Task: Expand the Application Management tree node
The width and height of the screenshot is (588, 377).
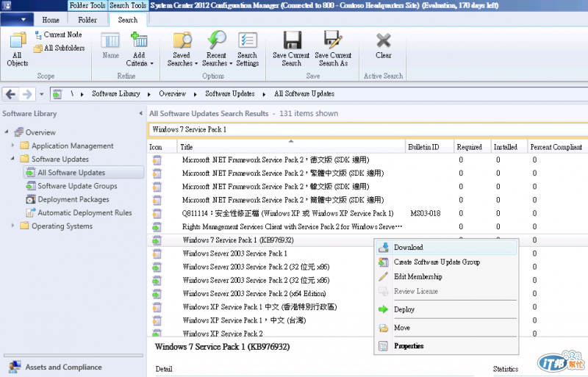Action: click(x=12, y=146)
